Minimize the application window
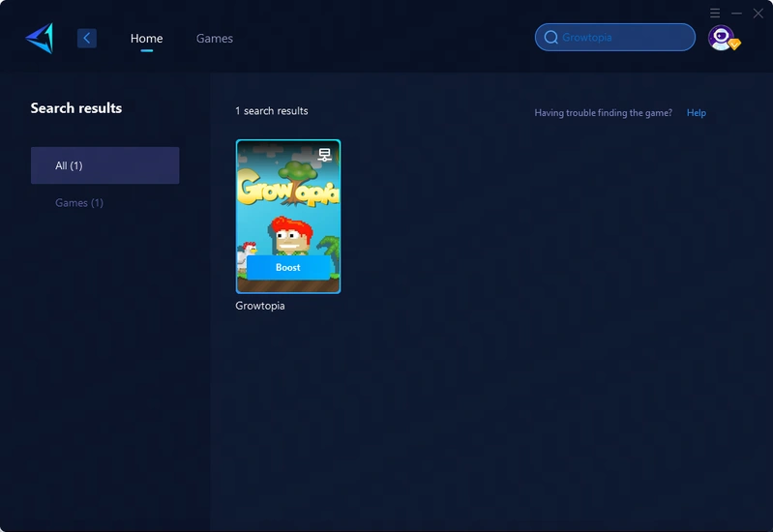Screen dimensions: 773x532 (737, 13)
